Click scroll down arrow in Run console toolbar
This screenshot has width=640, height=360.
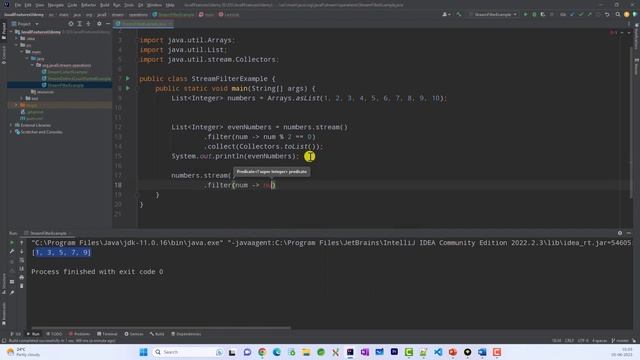click(22, 251)
